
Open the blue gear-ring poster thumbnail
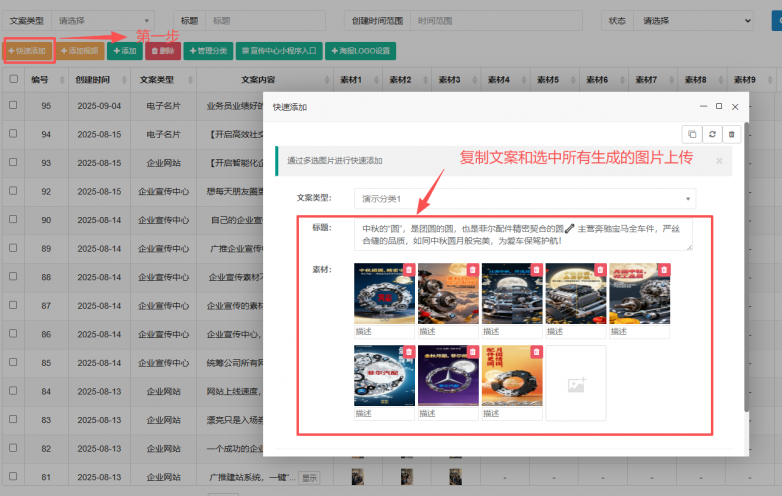384,294
